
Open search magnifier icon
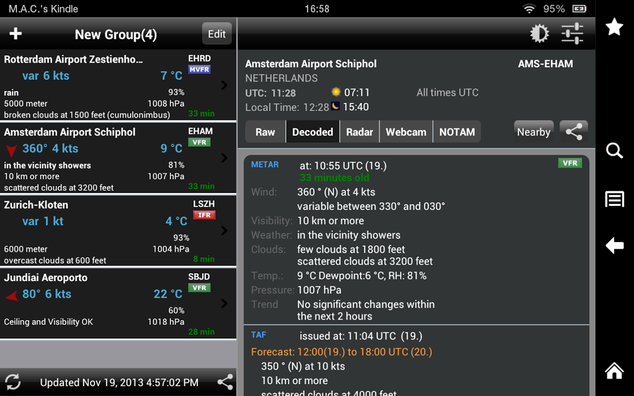coord(614,150)
